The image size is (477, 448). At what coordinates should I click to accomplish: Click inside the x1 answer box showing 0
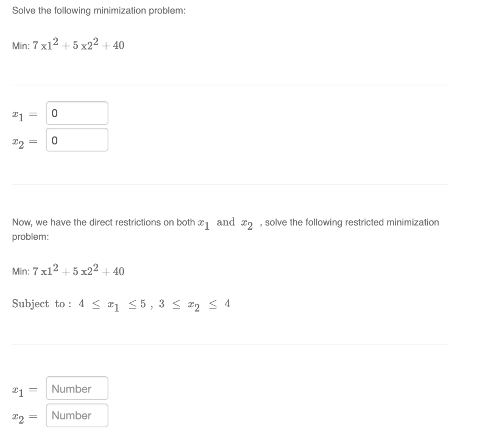tap(76, 112)
